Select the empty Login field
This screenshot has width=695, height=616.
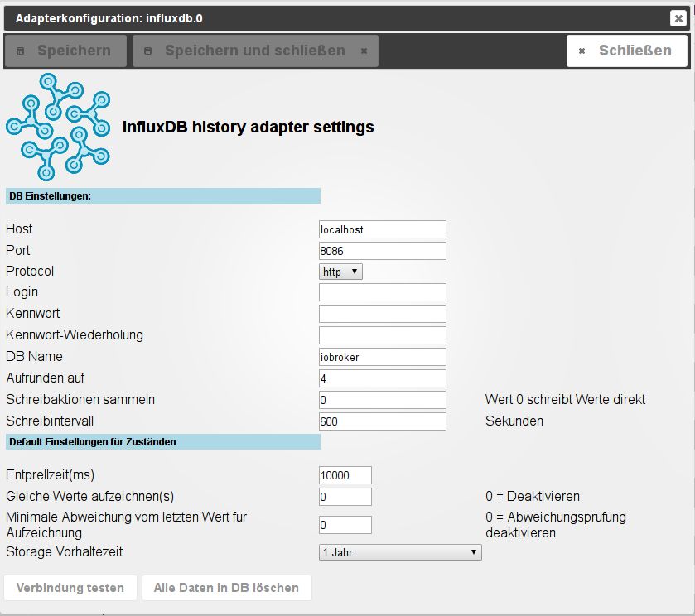tap(383, 292)
